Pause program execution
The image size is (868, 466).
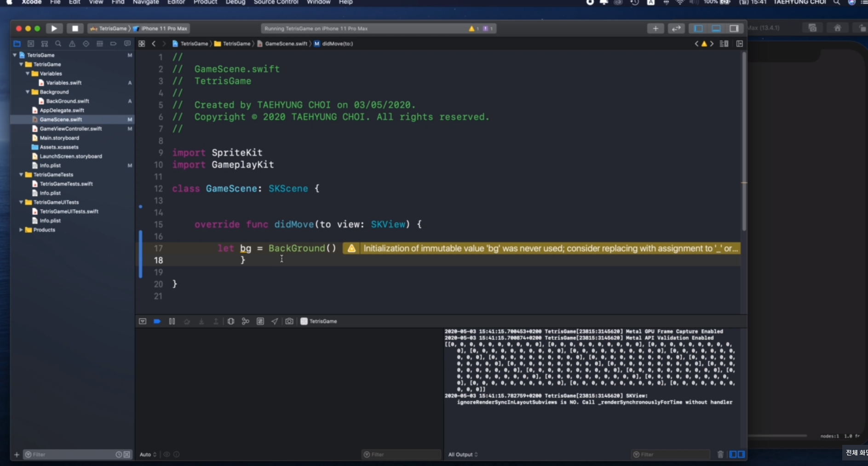(172, 321)
